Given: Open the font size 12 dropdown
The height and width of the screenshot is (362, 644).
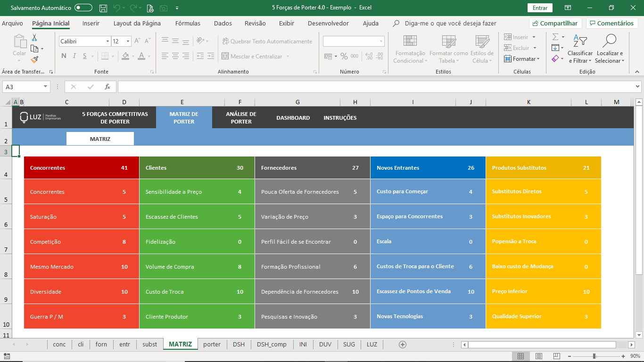Looking at the screenshot, I should 128,41.
